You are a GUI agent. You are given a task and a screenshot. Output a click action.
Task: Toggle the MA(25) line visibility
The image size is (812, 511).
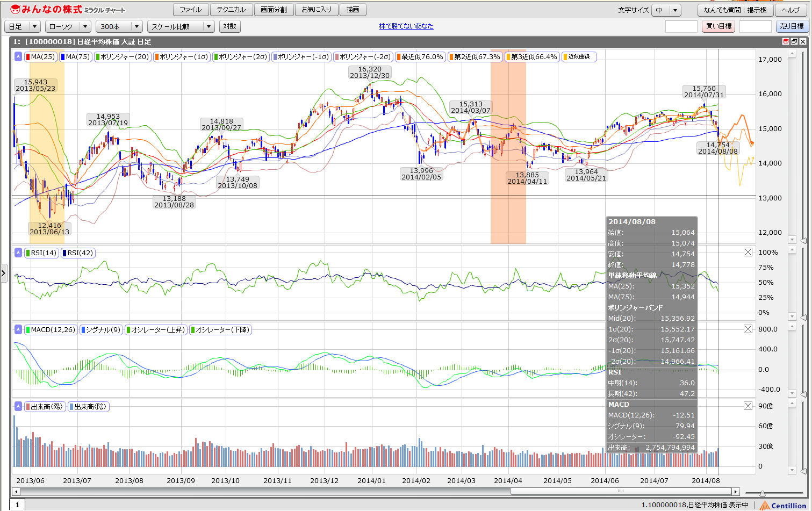[41, 56]
